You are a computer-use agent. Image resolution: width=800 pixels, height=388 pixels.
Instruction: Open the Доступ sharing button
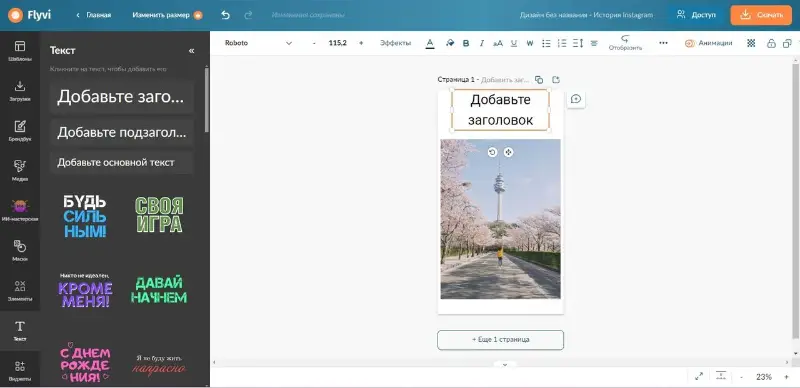point(696,15)
